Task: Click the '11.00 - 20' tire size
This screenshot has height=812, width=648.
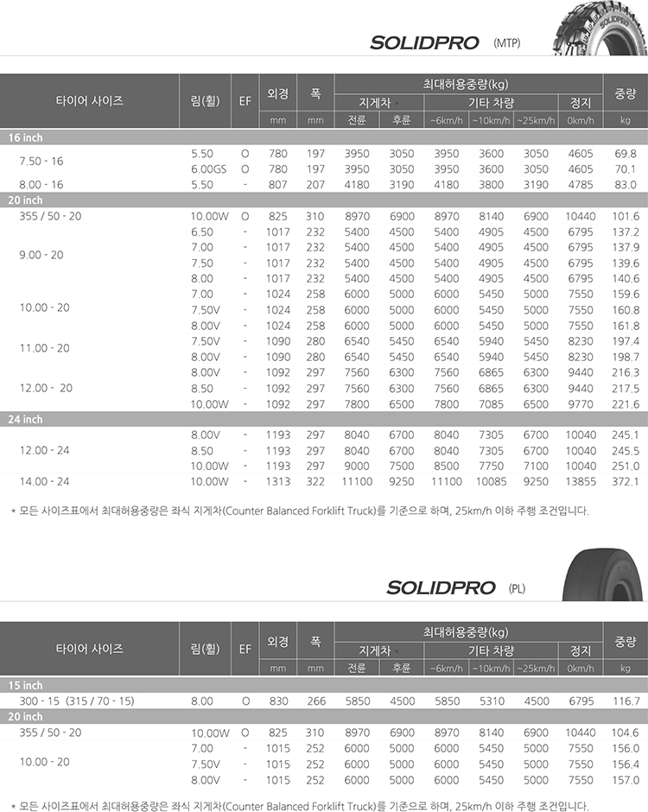Action: click(45, 348)
